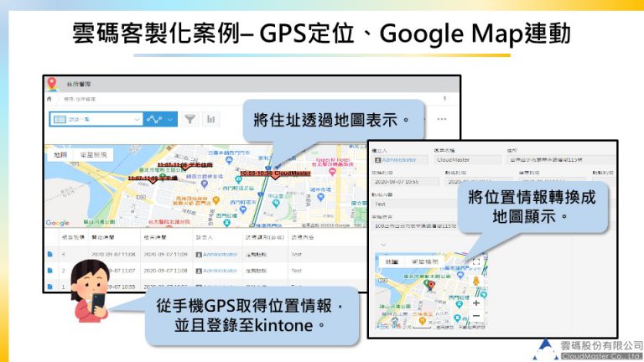The height and width of the screenshot is (362, 644).
Task: Click the Street View pegman icon
Action: [x=476, y=282]
